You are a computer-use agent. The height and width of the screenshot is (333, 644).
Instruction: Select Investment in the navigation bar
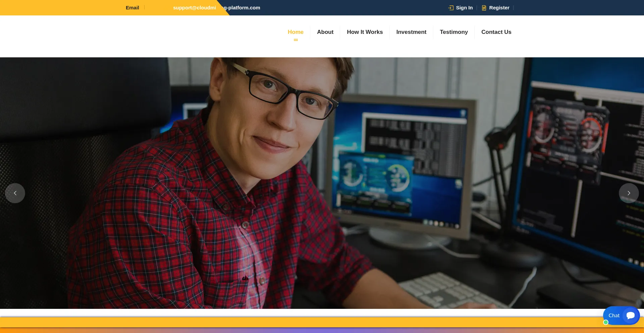tap(411, 32)
